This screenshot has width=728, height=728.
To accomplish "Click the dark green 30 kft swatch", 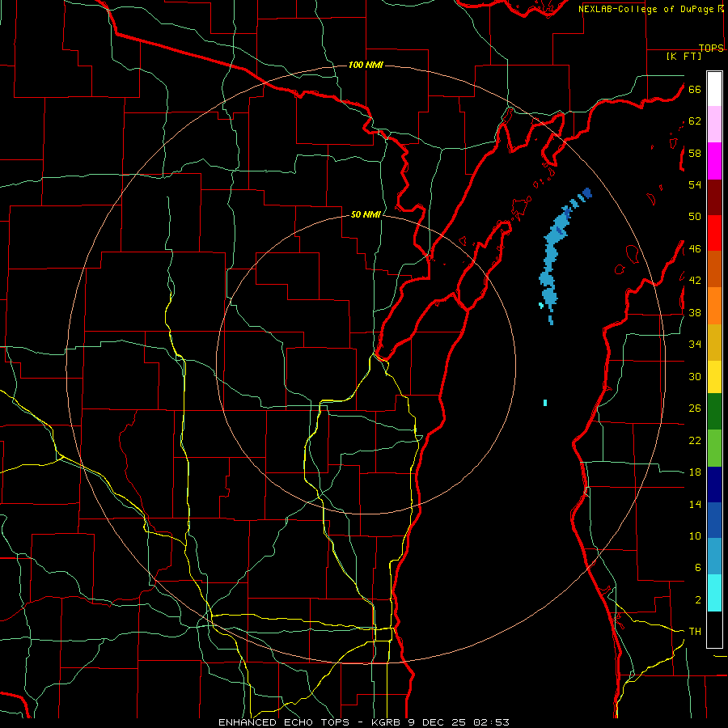I will pos(714,412).
